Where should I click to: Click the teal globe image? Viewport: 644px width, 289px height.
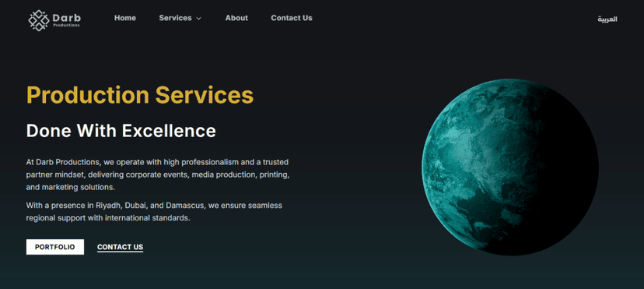pos(510,167)
